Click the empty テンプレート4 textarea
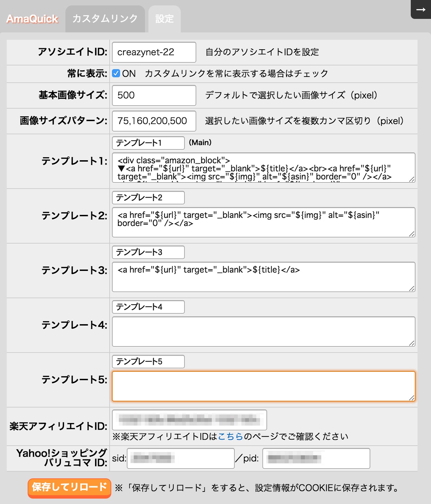The width and height of the screenshot is (431, 504). [263, 332]
